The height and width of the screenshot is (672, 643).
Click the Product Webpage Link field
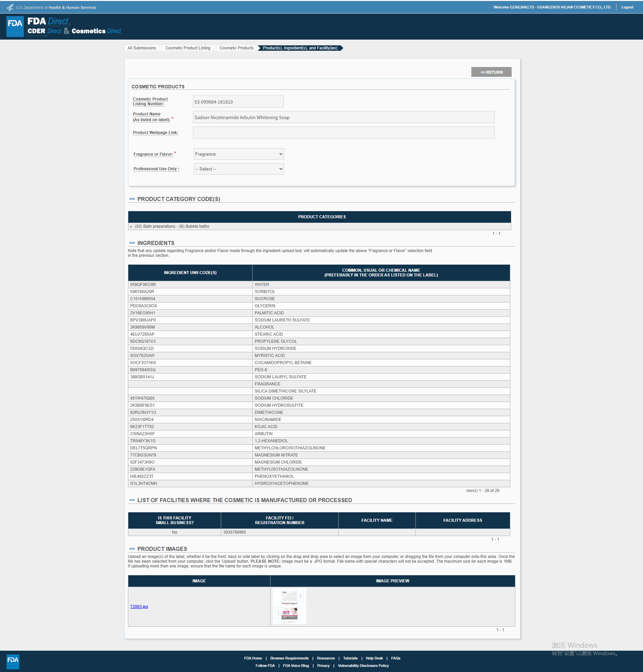(x=343, y=133)
